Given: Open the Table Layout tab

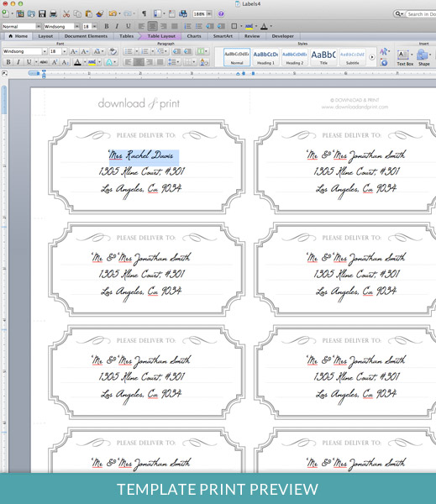Looking at the screenshot, I should click(x=161, y=36).
